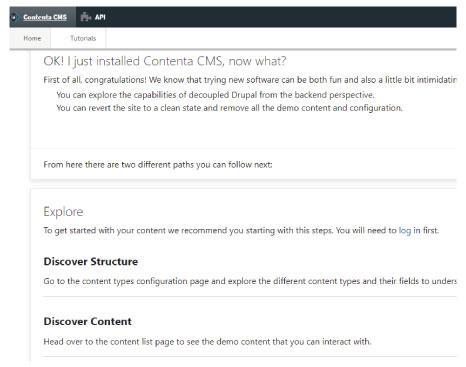The width and height of the screenshot is (466, 367).
Task: Click the 'OK! I just installed Contenta CMS' heading
Action: pos(165,61)
